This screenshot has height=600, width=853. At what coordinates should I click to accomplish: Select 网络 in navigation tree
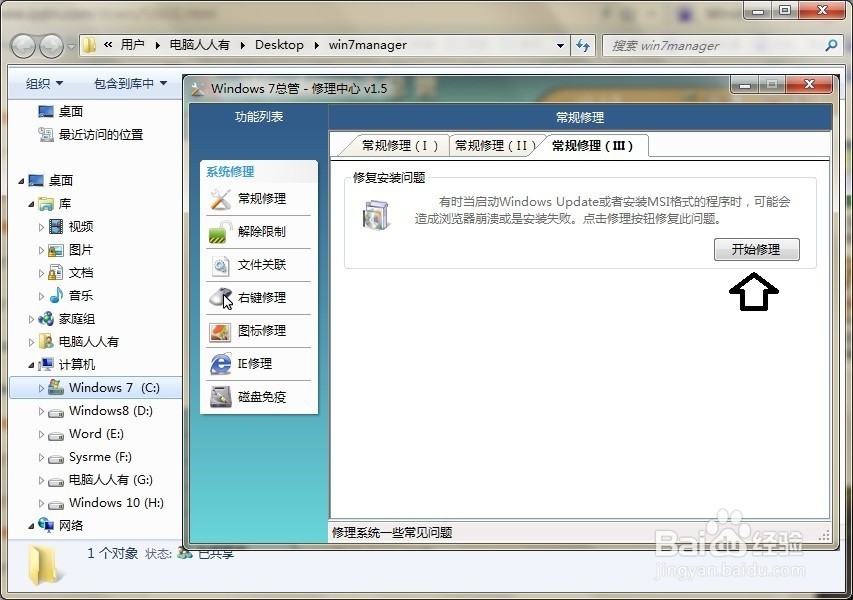[x=60, y=525]
